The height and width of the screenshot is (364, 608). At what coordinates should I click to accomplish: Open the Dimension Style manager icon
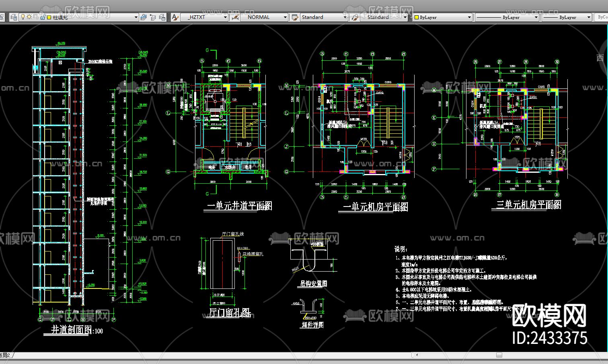click(x=235, y=17)
